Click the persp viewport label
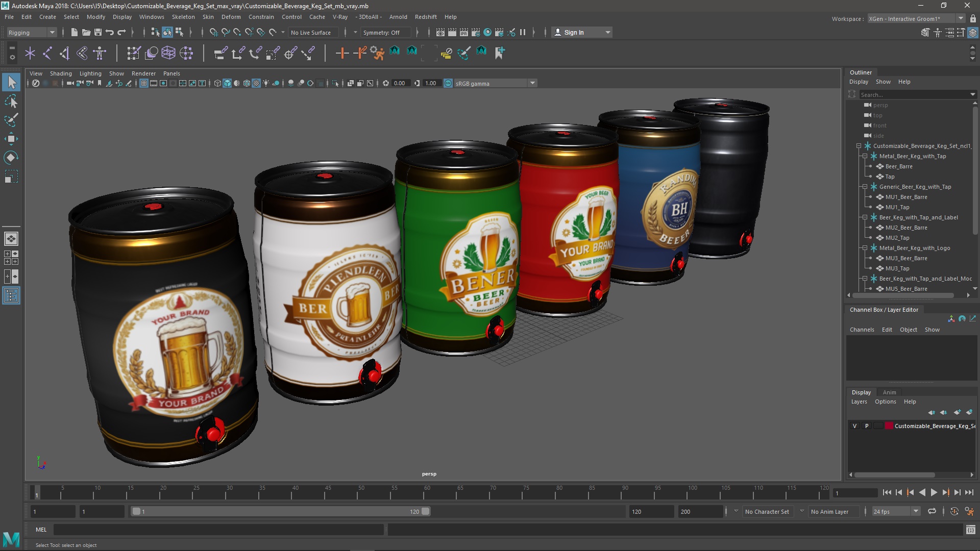Screen dimensions: 980x551 428,473
